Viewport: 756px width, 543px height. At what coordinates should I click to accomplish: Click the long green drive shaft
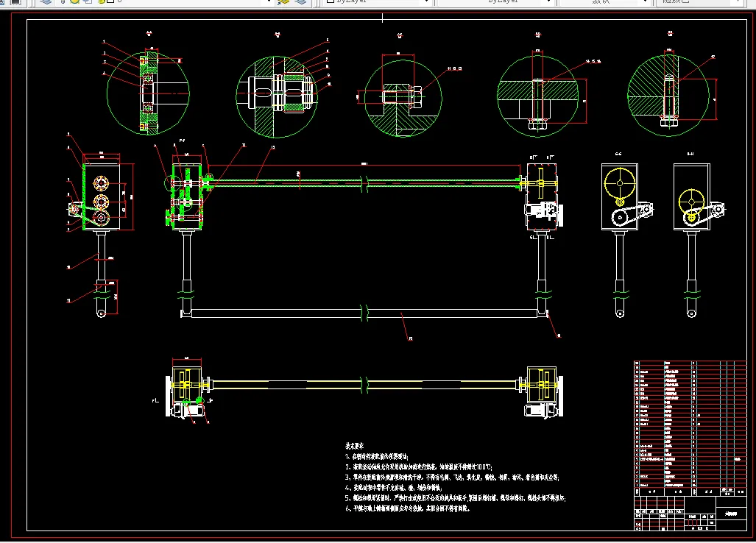[x=364, y=182]
